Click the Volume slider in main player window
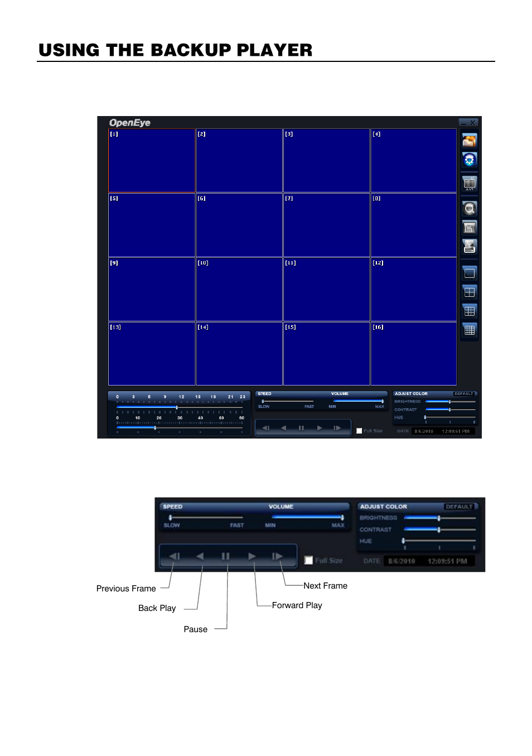This screenshot has height=756, width=532. 358,401
